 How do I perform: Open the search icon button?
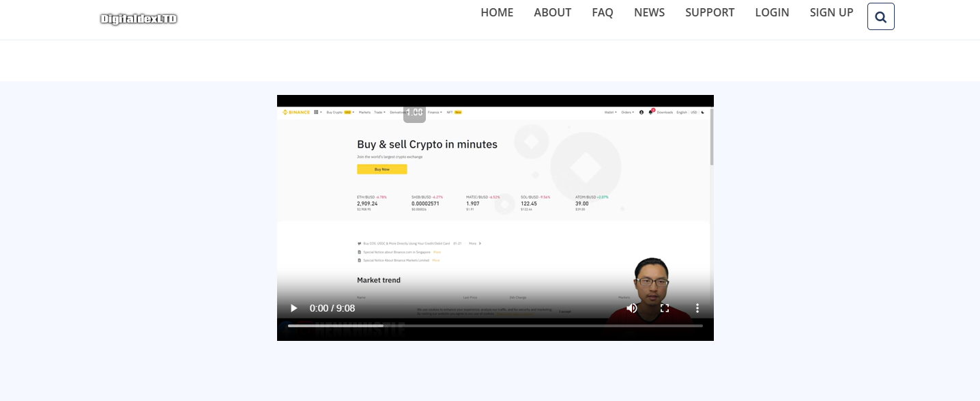[x=880, y=16]
